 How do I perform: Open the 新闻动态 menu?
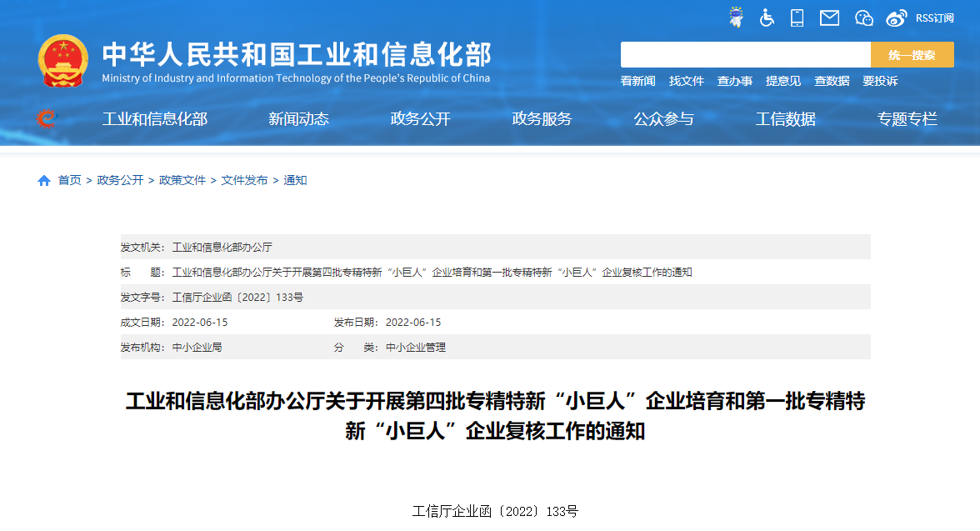pyautogui.click(x=298, y=119)
